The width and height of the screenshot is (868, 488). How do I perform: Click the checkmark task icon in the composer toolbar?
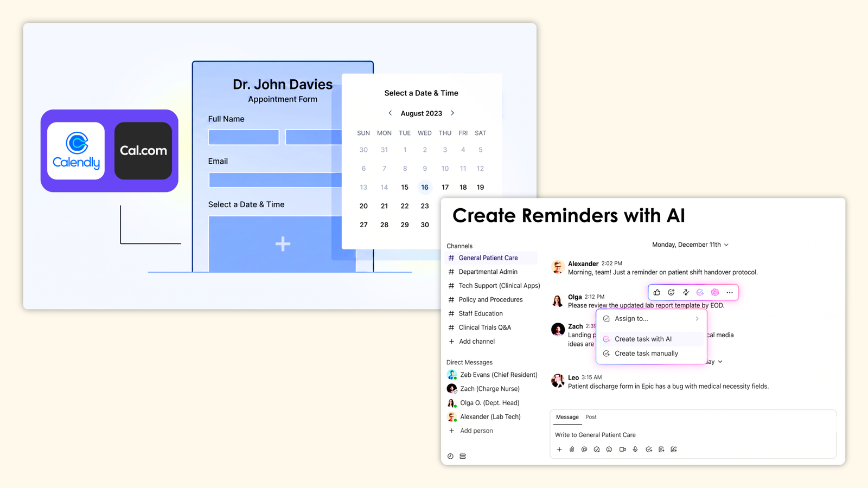(649, 450)
